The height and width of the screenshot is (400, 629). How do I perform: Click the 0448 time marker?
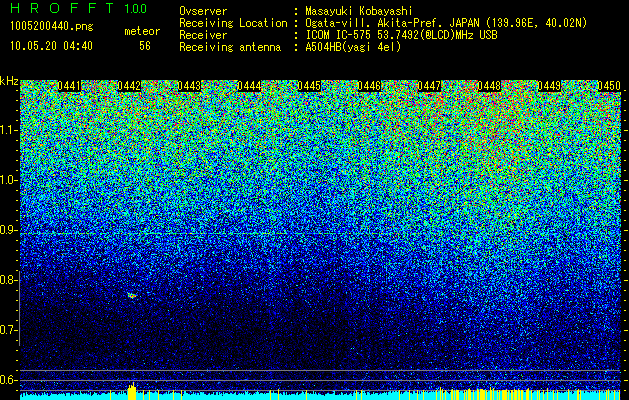click(489, 86)
